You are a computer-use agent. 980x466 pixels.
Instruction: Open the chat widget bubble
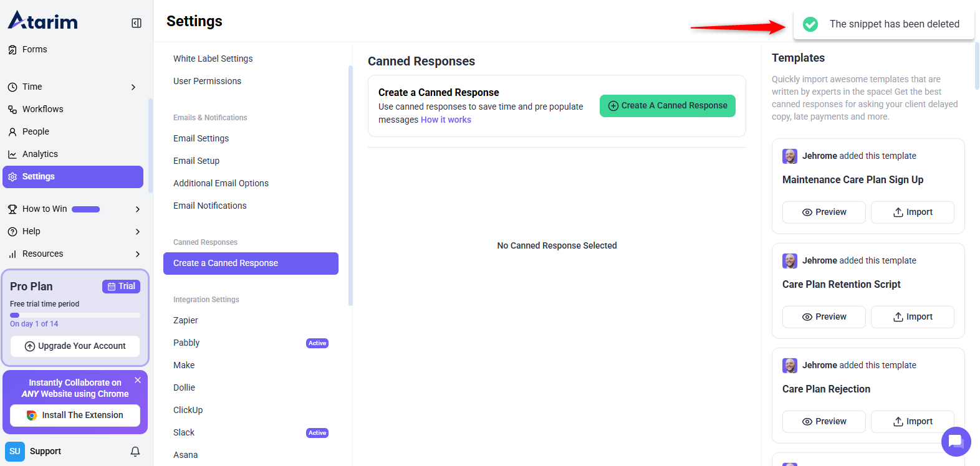pos(956,442)
